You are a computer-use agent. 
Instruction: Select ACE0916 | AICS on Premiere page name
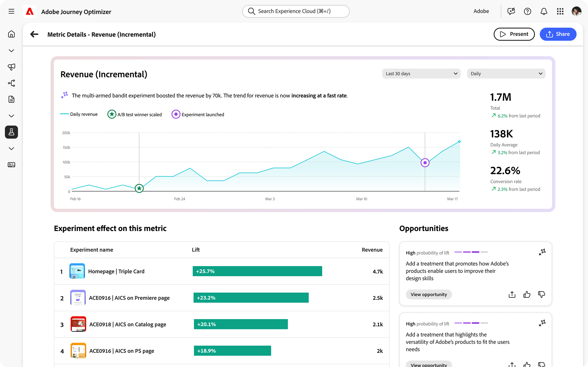[129, 298]
